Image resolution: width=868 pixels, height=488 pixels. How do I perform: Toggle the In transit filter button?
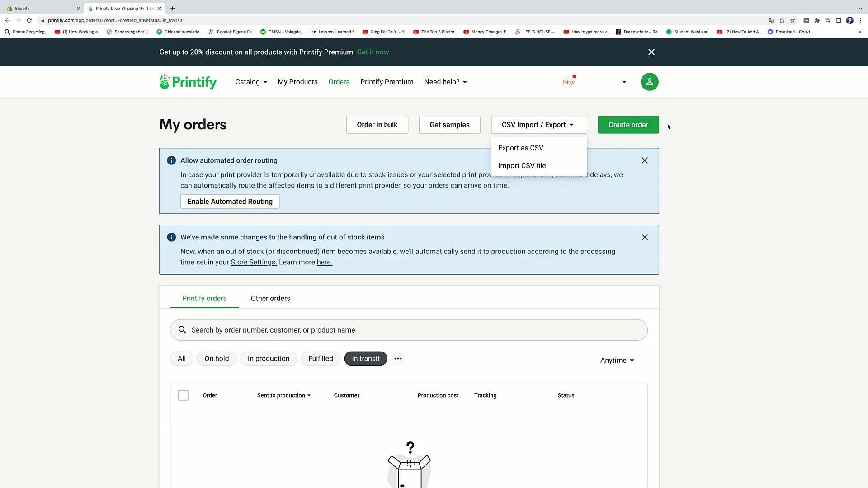[365, 358]
